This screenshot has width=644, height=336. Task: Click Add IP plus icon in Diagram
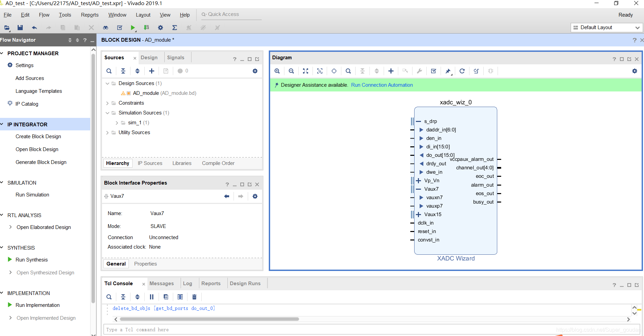click(391, 71)
